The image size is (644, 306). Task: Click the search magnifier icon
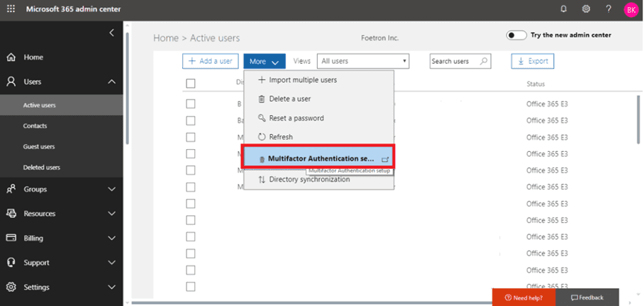pos(484,61)
